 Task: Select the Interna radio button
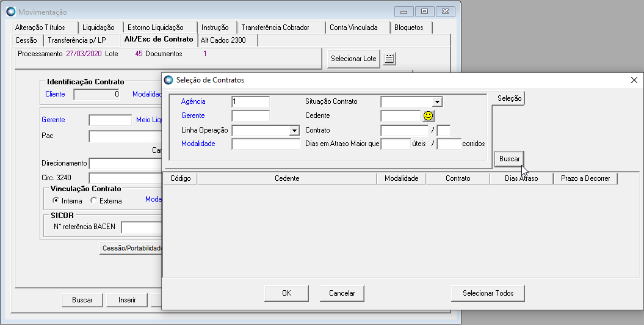(56, 200)
